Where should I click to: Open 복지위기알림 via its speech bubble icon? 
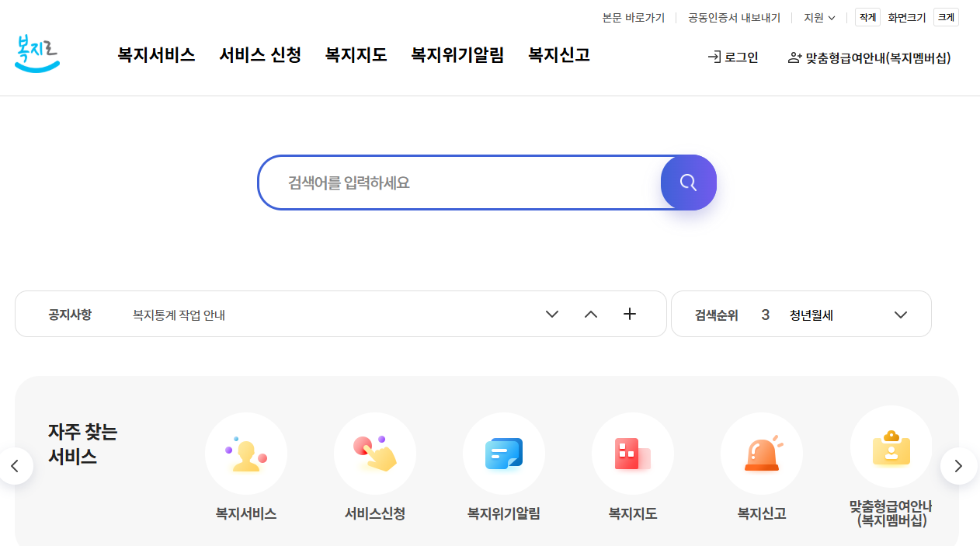coord(503,453)
